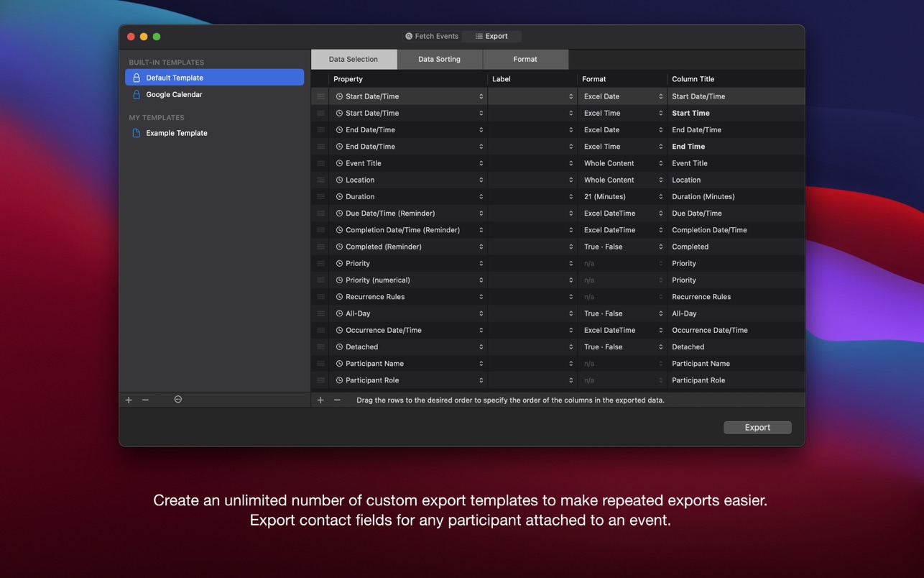
Task: Edit the 'Completion Date/Time' column title
Action: pos(709,230)
